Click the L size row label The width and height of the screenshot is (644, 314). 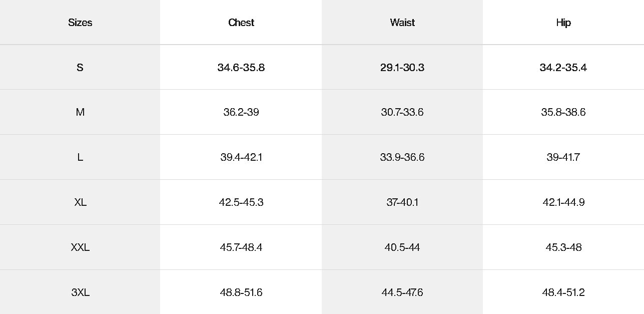pos(80,157)
